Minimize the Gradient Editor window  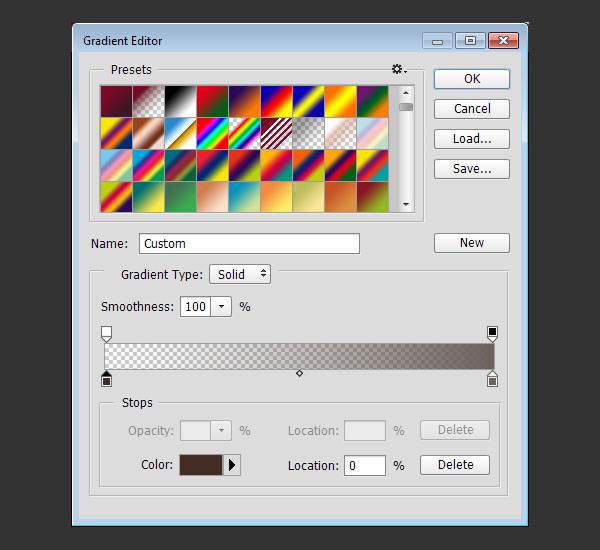coord(437,41)
